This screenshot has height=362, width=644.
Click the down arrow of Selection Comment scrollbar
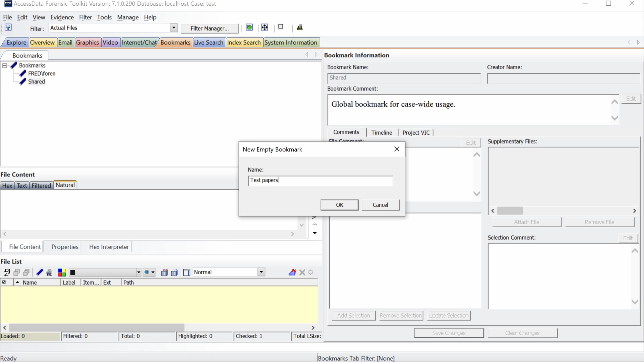tap(635, 302)
